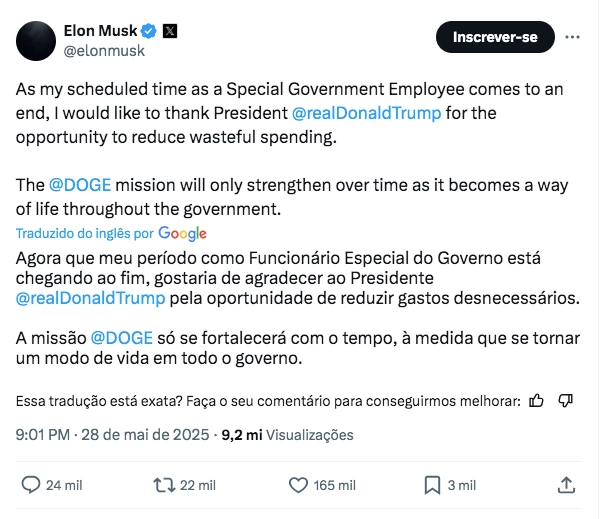602x519 pixels.
Task: Click the X affiliation badge icon
Action: (x=168, y=30)
